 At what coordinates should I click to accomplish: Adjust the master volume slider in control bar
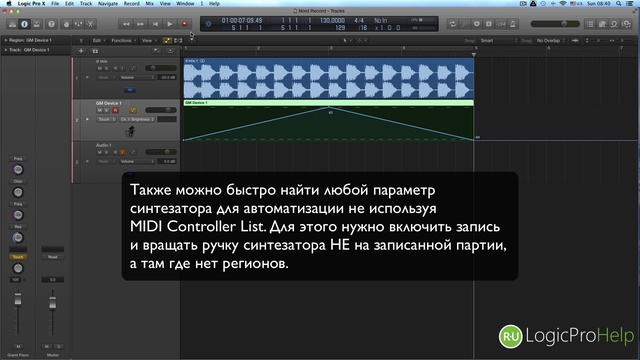(555, 24)
